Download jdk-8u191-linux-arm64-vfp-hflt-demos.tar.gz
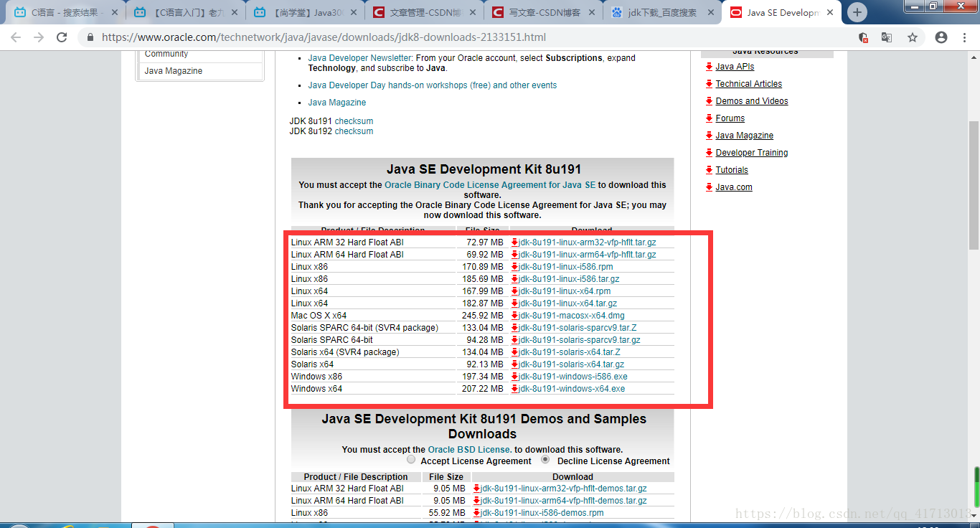This screenshot has height=528, width=980. (564, 501)
